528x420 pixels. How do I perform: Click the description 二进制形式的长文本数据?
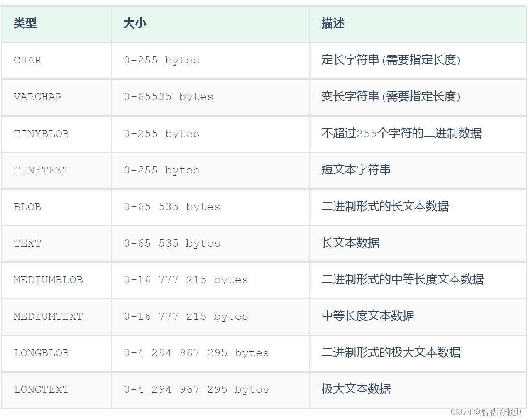click(x=385, y=206)
